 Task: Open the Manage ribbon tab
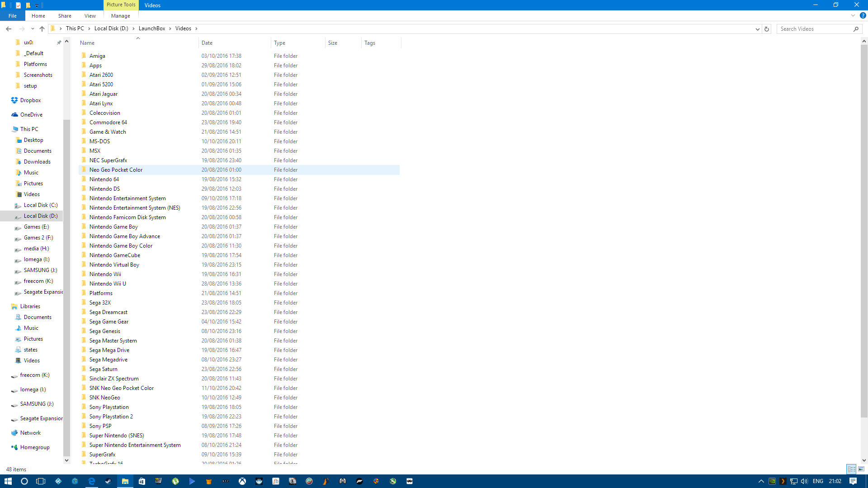pos(120,16)
